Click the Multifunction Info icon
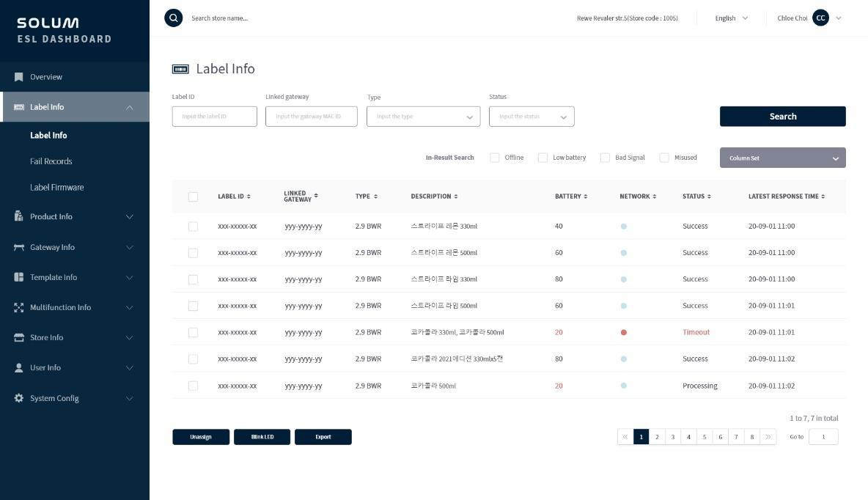Image resolution: width=868 pixels, height=500 pixels. [19, 307]
